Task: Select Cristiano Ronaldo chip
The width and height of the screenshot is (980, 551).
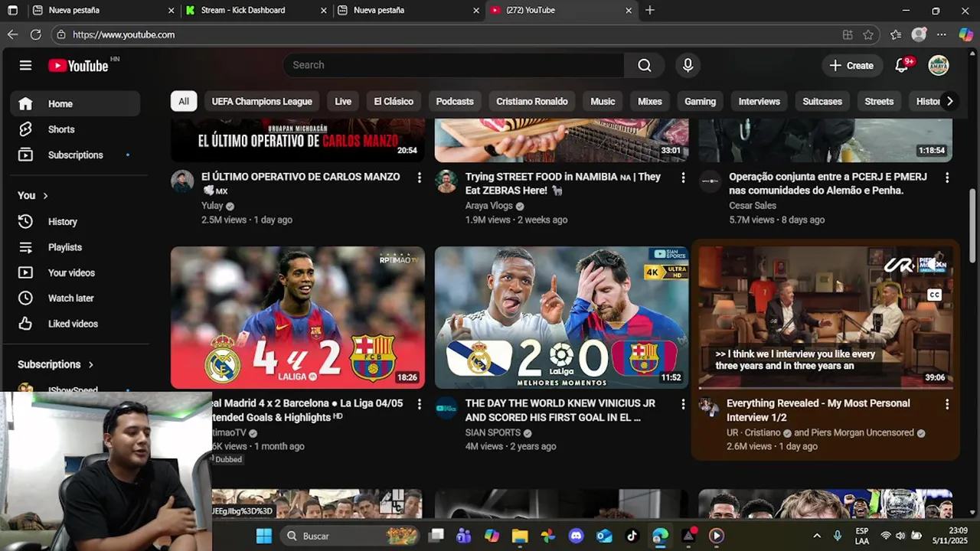Action: (532, 101)
